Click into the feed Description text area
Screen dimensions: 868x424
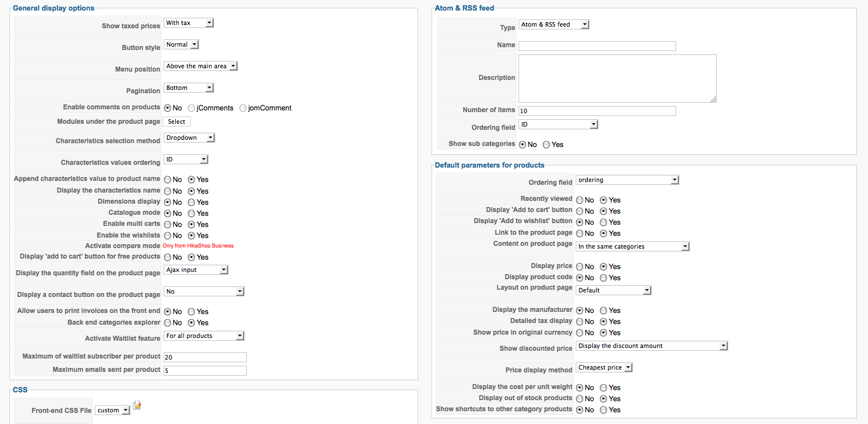click(617, 78)
